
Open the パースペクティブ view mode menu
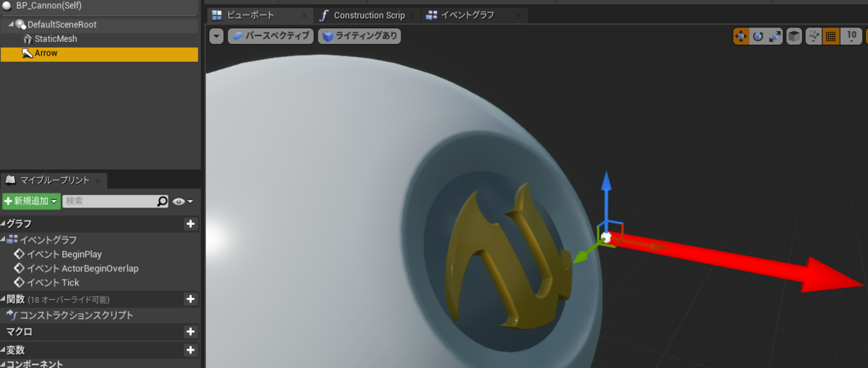click(271, 36)
